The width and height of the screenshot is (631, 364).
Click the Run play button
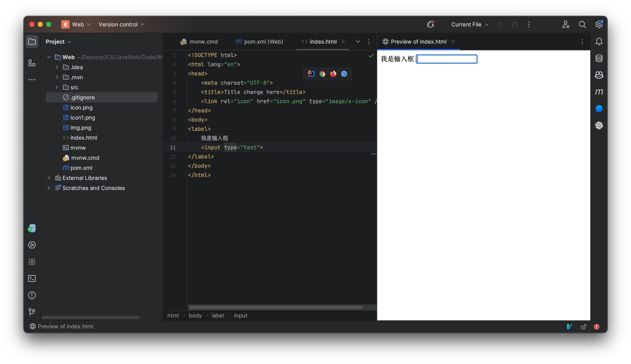point(501,25)
